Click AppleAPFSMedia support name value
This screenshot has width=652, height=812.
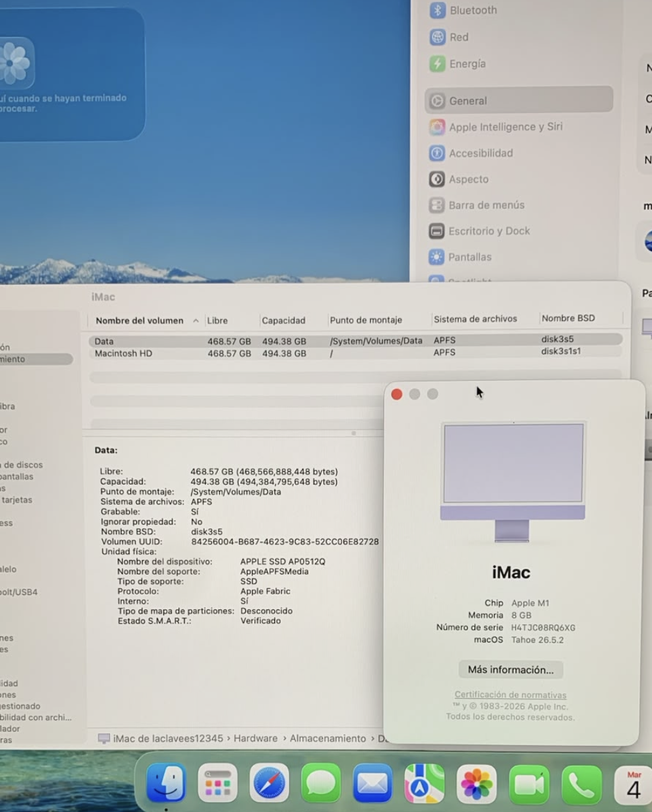[274, 571]
